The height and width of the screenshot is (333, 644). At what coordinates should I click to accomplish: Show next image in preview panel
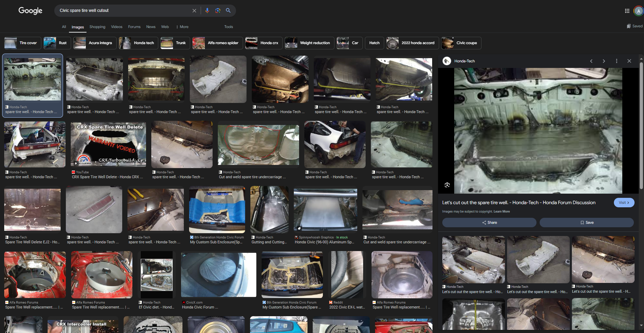pyautogui.click(x=604, y=61)
